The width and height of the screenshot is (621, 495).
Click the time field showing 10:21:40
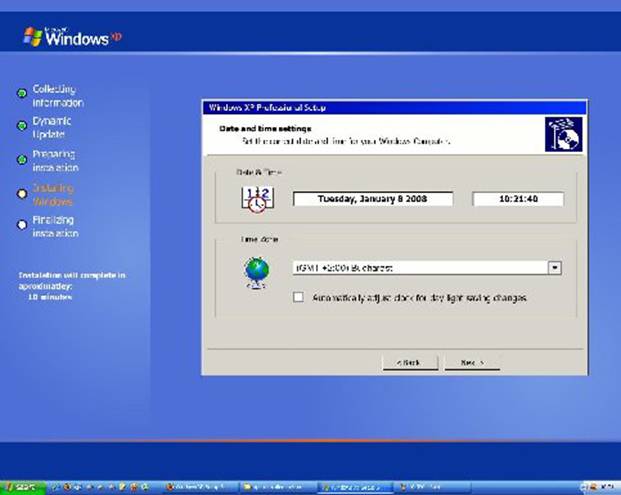(x=518, y=199)
